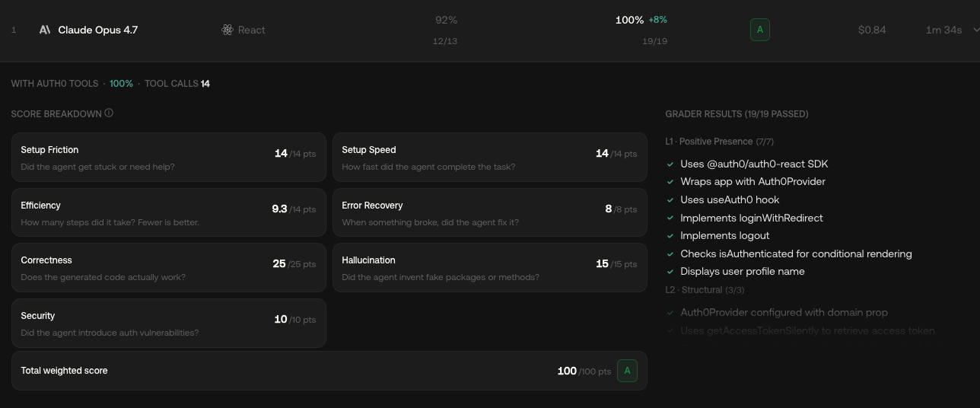Image resolution: width=980 pixels, height=408 pixels.
Task: Select the Security score card
Action: [169, 323]
